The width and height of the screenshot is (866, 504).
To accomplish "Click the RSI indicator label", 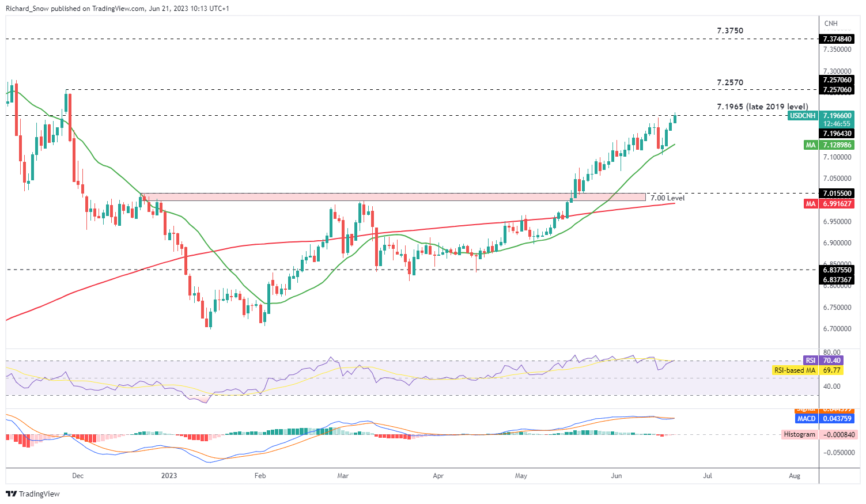I will pyautogui.click(x=811, y=361).
